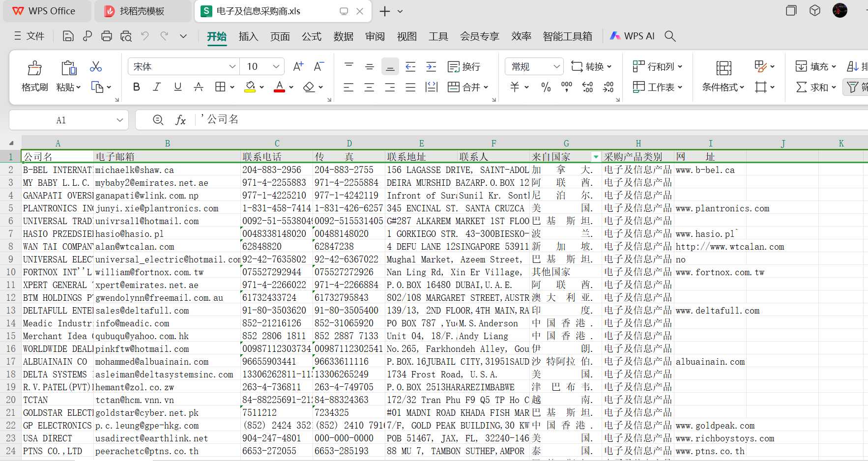
Task: Toggle Underline formatting
Action: 178,87
